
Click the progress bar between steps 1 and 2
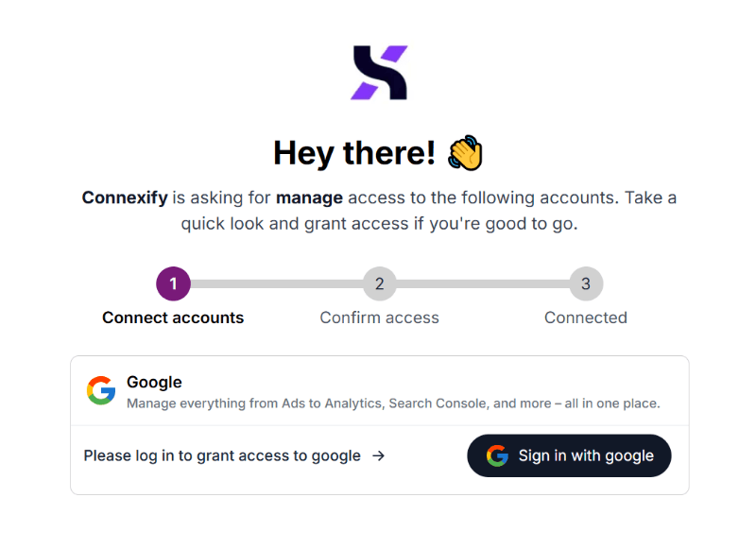point(276,283)
